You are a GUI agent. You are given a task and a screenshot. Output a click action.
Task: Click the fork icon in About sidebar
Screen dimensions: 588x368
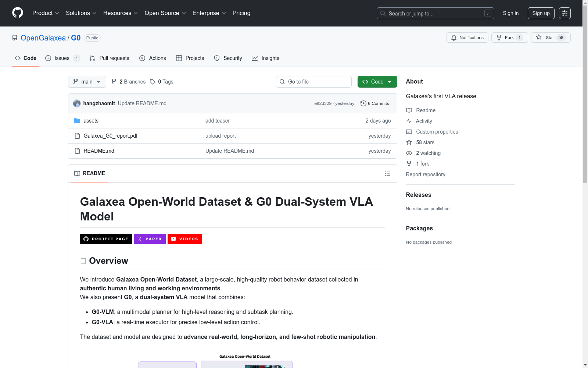tap(409, 164)
